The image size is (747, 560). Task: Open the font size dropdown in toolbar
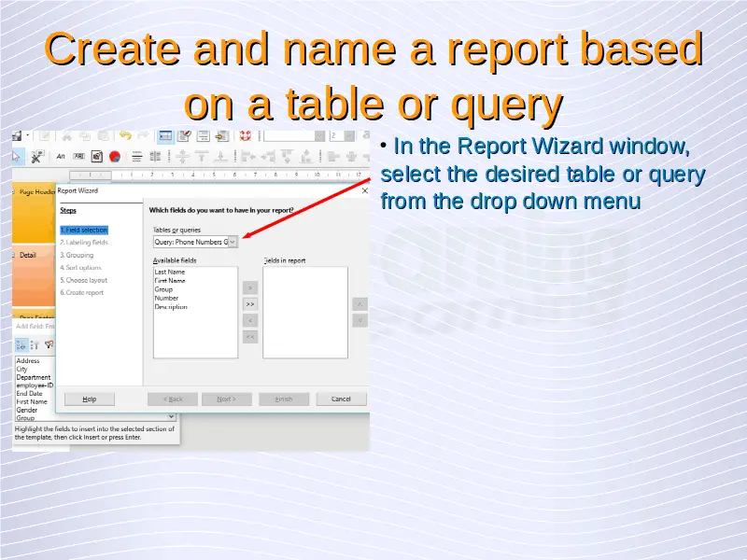349,136
